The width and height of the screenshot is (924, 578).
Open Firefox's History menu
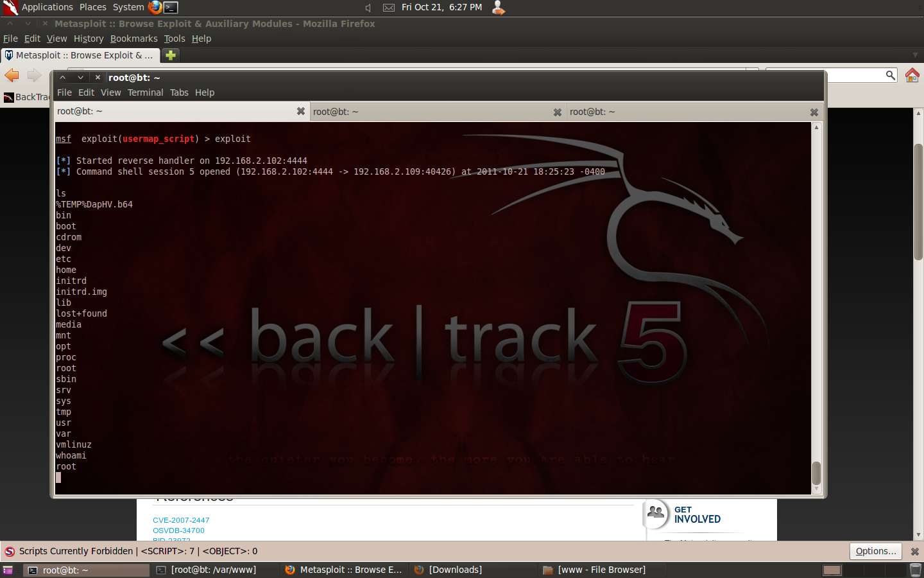[x=89, y=39]
